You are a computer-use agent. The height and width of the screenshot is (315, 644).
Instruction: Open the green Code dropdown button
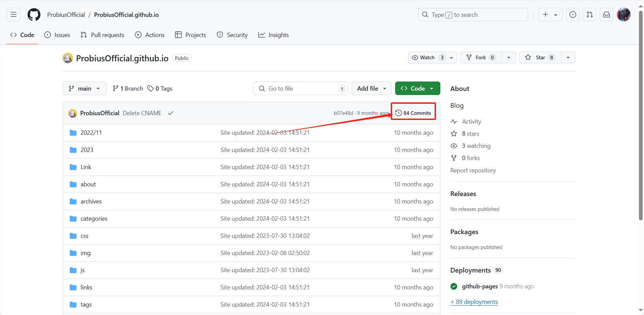417,88
